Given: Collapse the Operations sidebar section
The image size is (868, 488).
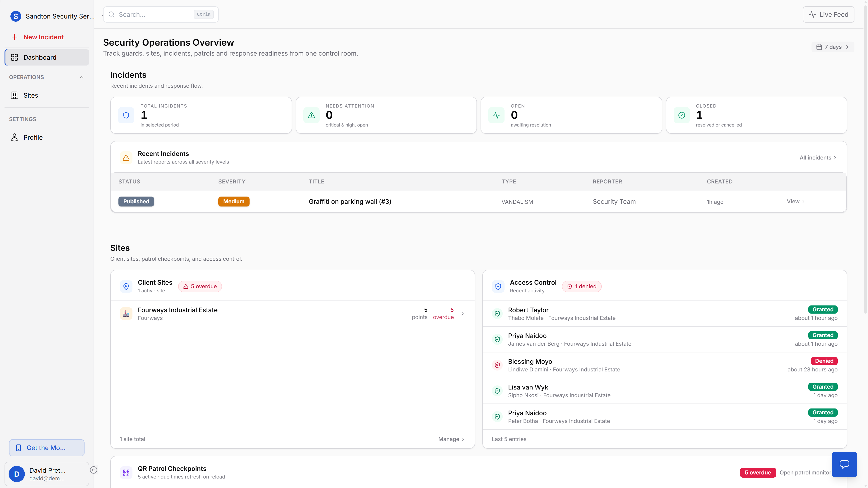Looking at the screenshot, I should [82, 77].
